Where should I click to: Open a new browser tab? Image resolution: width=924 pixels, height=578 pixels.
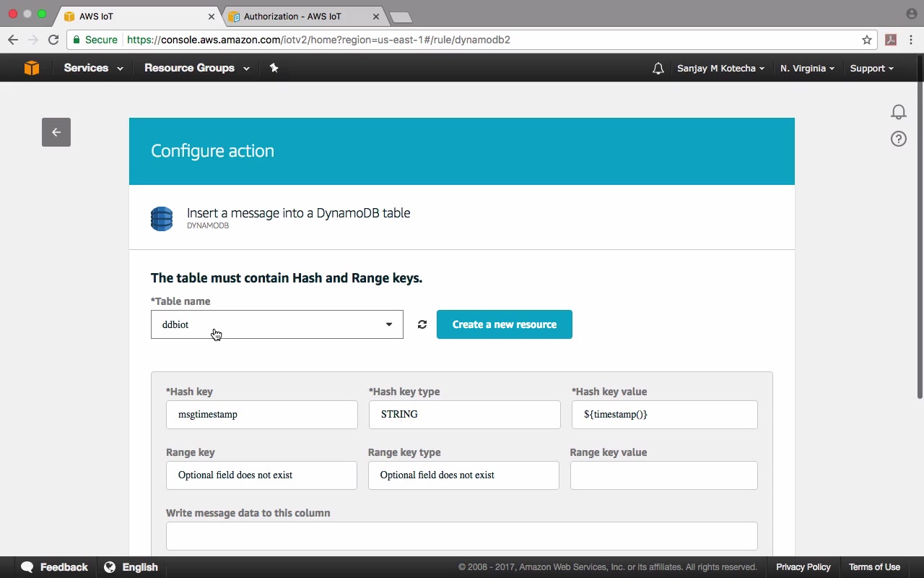(400, 17)
